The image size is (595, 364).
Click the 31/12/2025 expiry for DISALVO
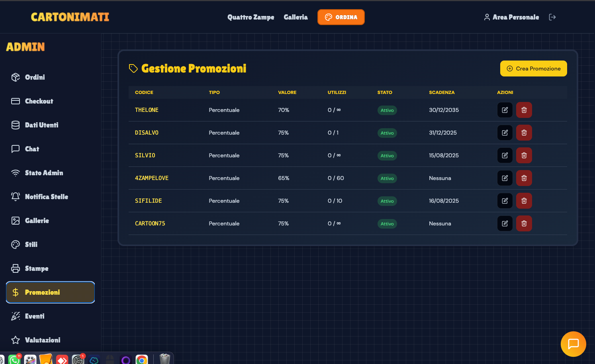point(443,133)
